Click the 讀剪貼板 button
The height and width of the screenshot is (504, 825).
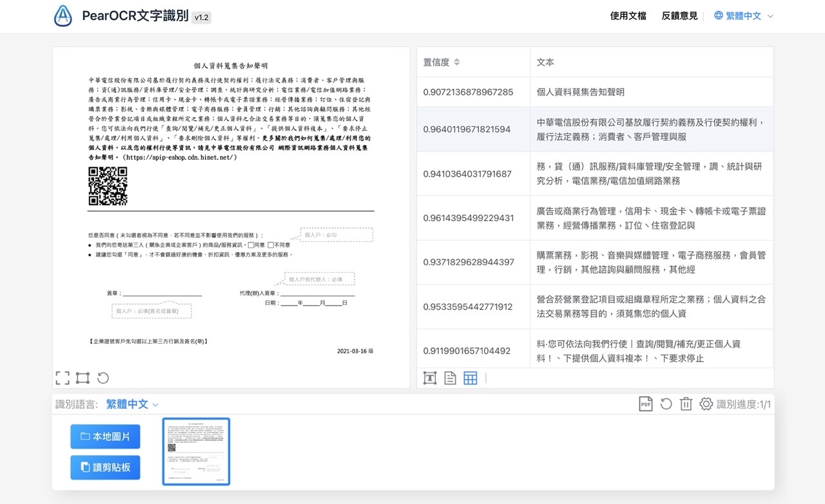pos(105,467)
